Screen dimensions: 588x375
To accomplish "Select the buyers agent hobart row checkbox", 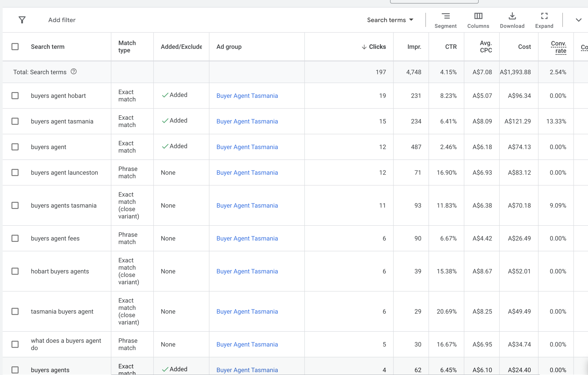I will pyautogui.click(x=15, y=96).
